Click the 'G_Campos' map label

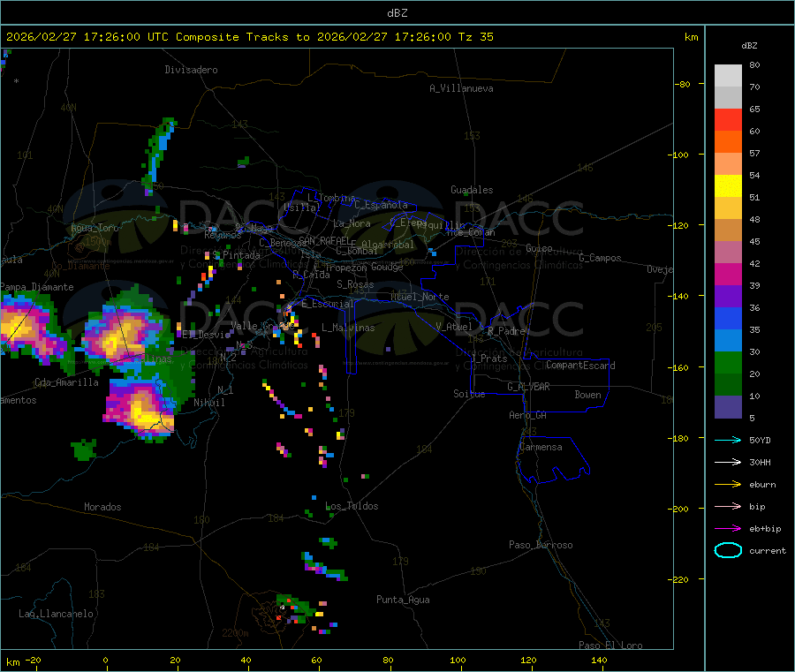click(x=600, y=258)
